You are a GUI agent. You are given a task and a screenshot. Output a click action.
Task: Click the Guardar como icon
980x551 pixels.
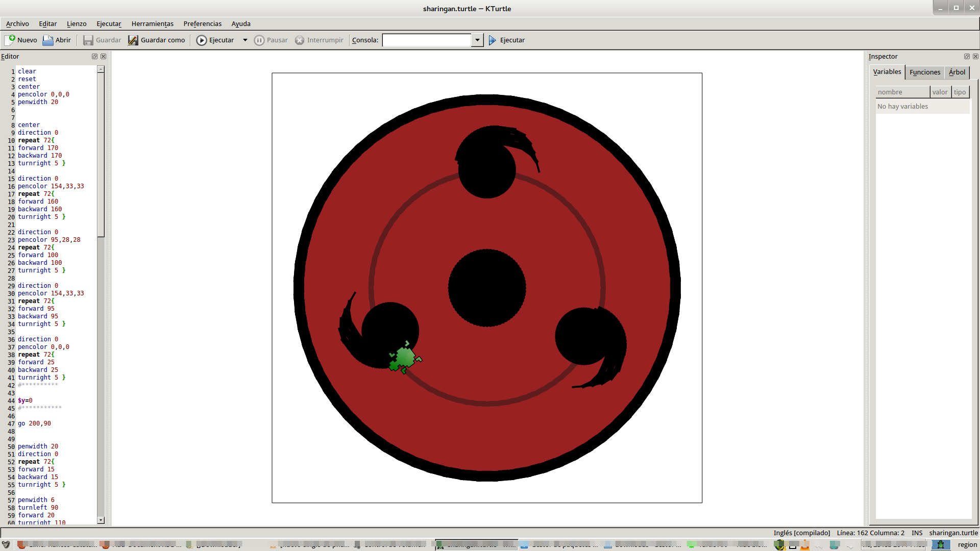click(x=133, y=40)
